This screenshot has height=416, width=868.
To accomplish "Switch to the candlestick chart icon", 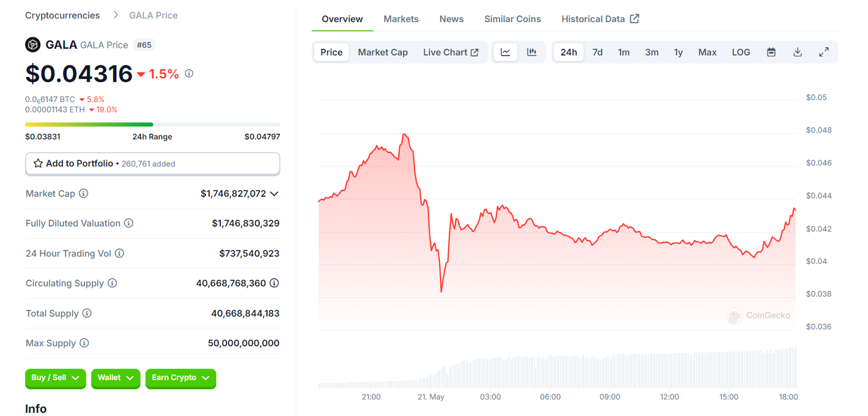I will [x=531, y=52].
